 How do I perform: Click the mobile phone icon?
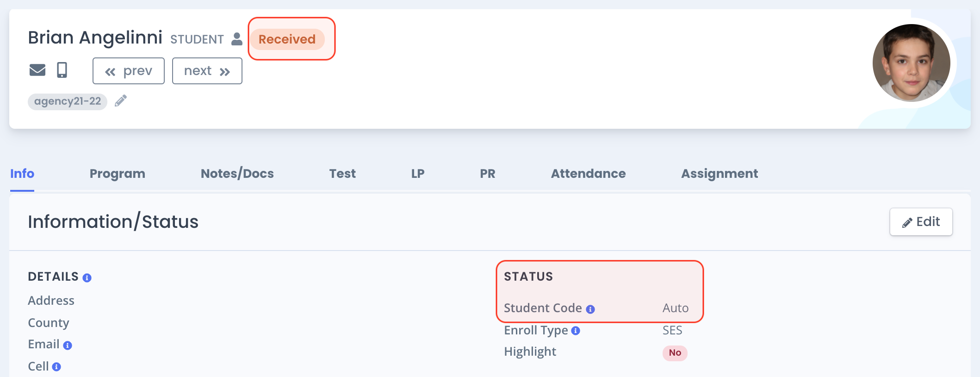62,70
